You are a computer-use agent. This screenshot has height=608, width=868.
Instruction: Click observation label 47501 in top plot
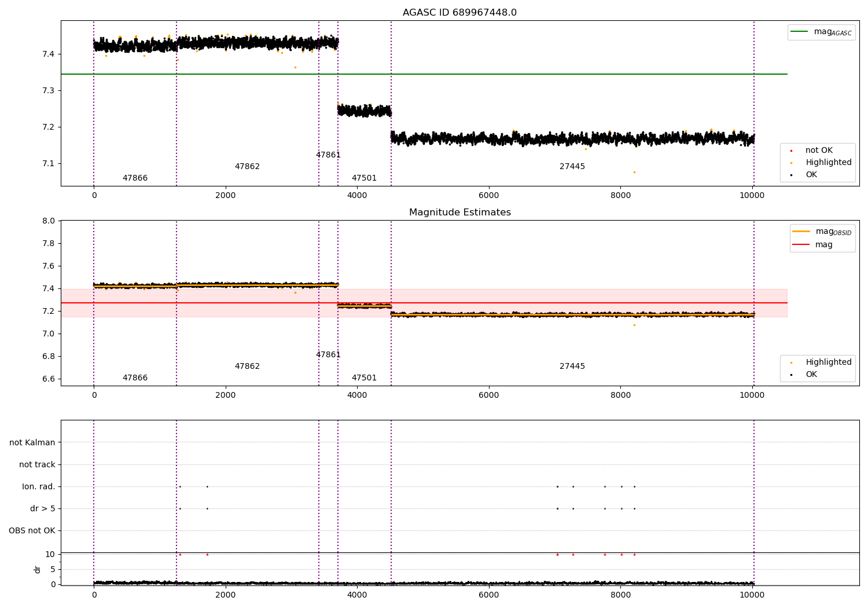[364, 178]
